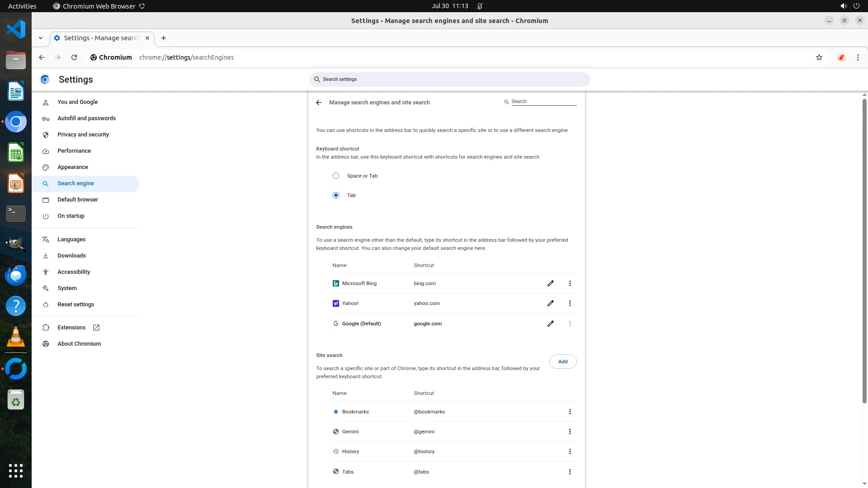This screenshot has height=488, width=868.
Task: Select the Tab keyboard shortcut option
Action: coord(336,195)
